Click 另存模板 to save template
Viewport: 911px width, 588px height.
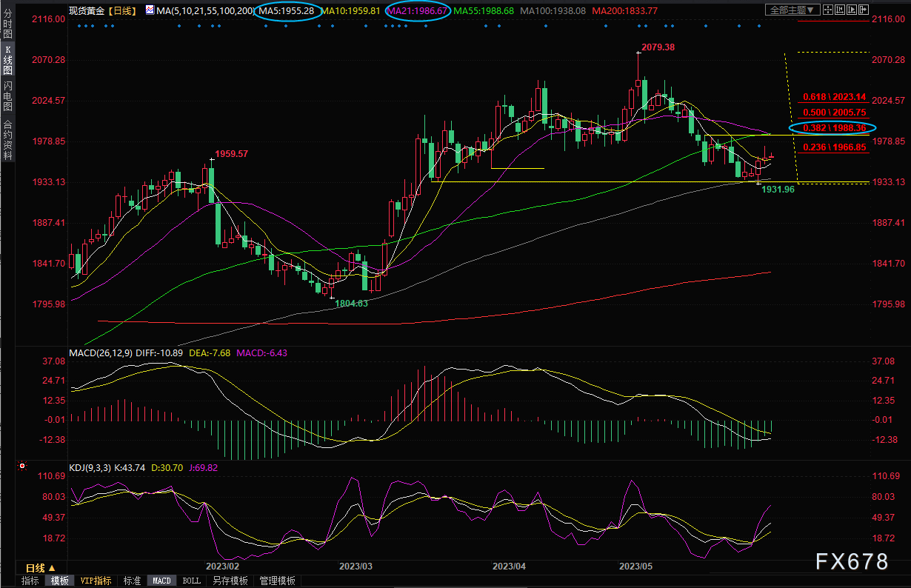230,581
